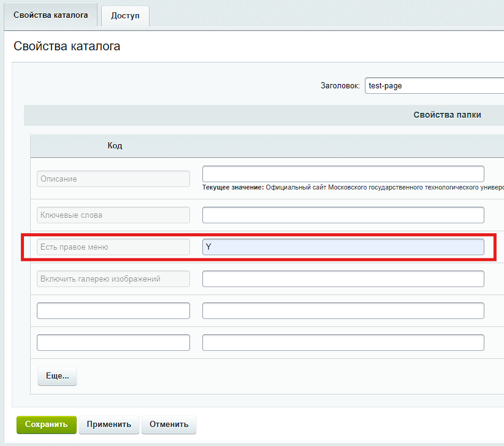Click the empty code field directly above Еще button
This screenshot has width=504, height=446.
(113, 342)
